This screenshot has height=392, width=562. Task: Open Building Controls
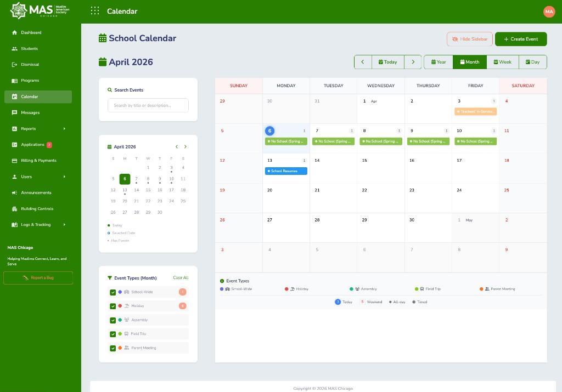coord(37,208)
